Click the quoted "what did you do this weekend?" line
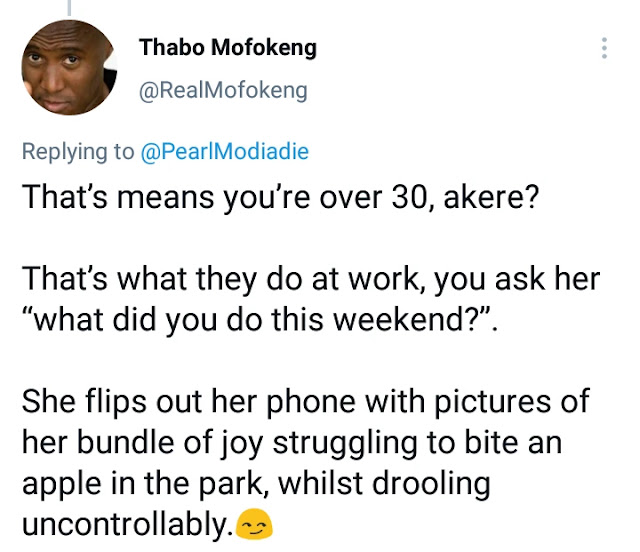640x552 pixels. (x=260, y=320)
